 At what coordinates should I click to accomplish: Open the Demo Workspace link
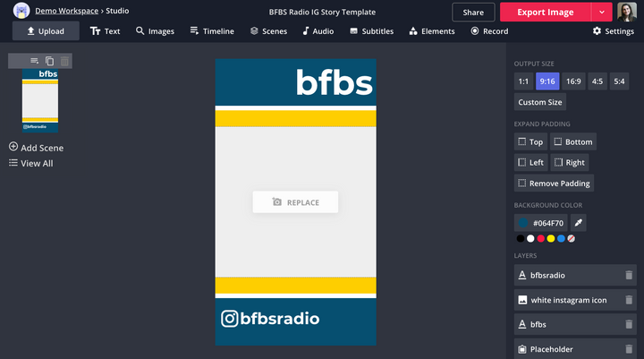(x=66, y=11)
